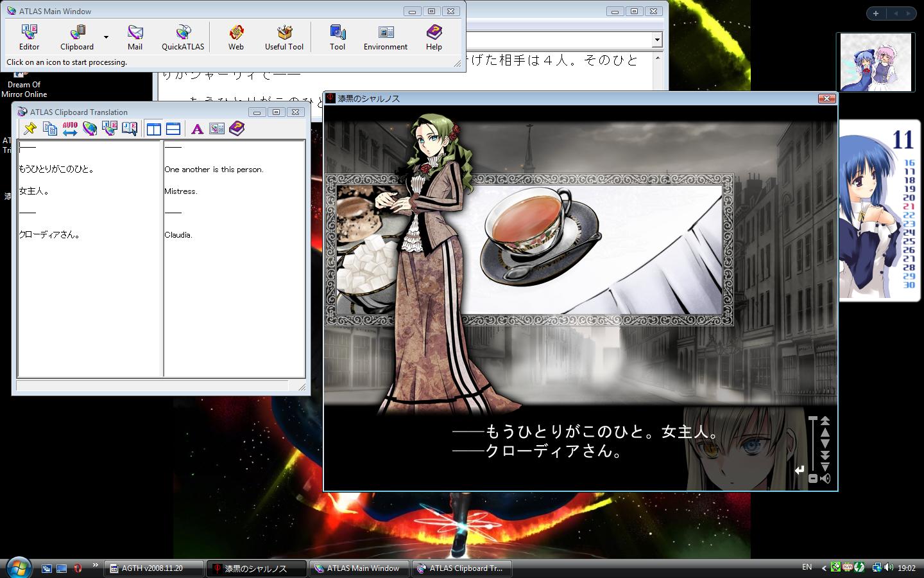The height and width of the screenshot is (578, 924).
Task: Jump to top of game backlog
Action: [x=825, y=421]
